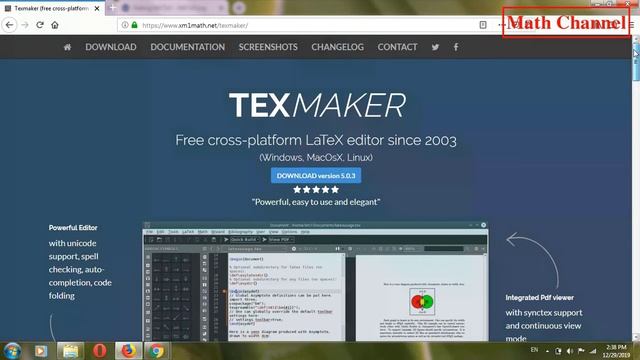Reload the Texmaker page

point(40,25)
